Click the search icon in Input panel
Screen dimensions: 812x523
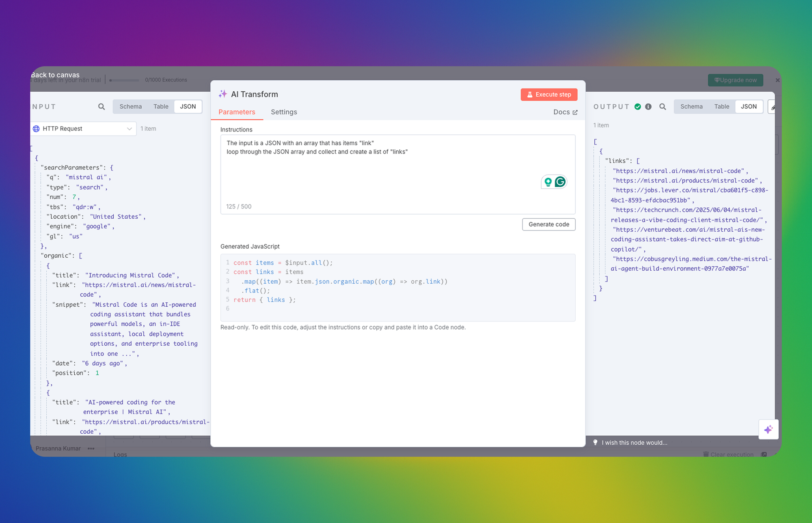tap(101, 107)
